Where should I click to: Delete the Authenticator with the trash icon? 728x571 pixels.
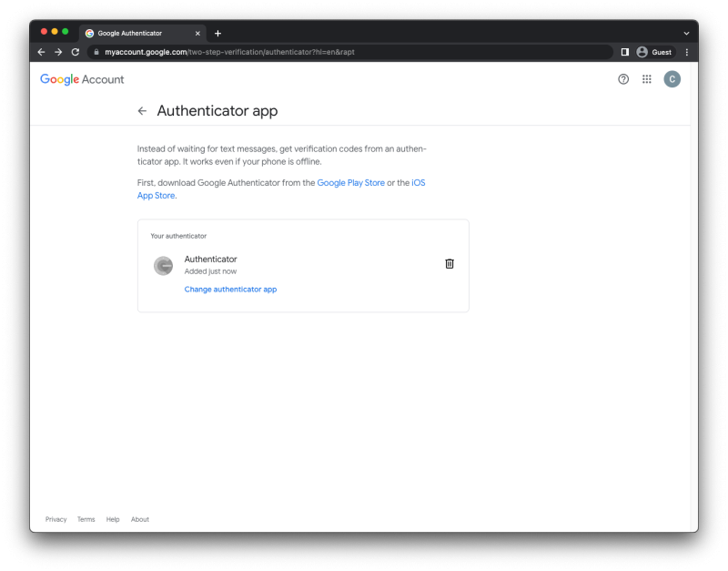[x=449, y=263]
